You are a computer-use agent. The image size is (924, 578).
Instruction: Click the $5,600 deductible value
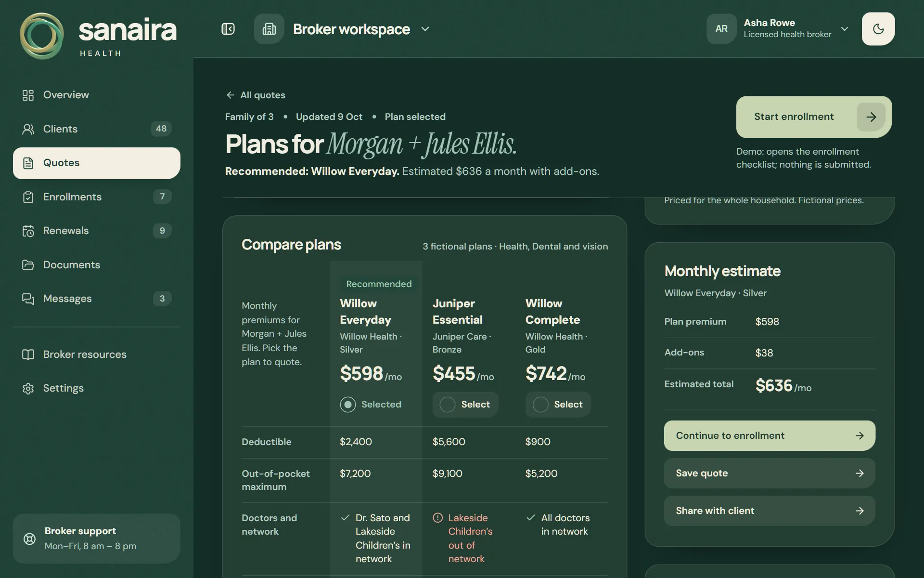coord(449,442)
